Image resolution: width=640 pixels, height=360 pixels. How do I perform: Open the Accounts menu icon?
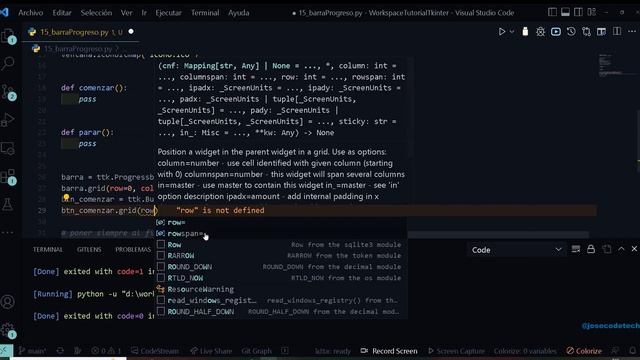pyautogui.click(x=8, y=302)
